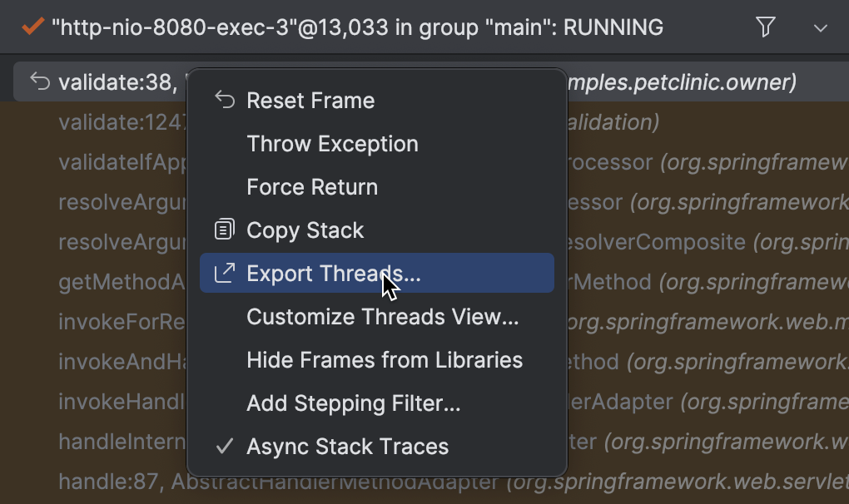Click the Copy Stack icon

coord(223,230)
